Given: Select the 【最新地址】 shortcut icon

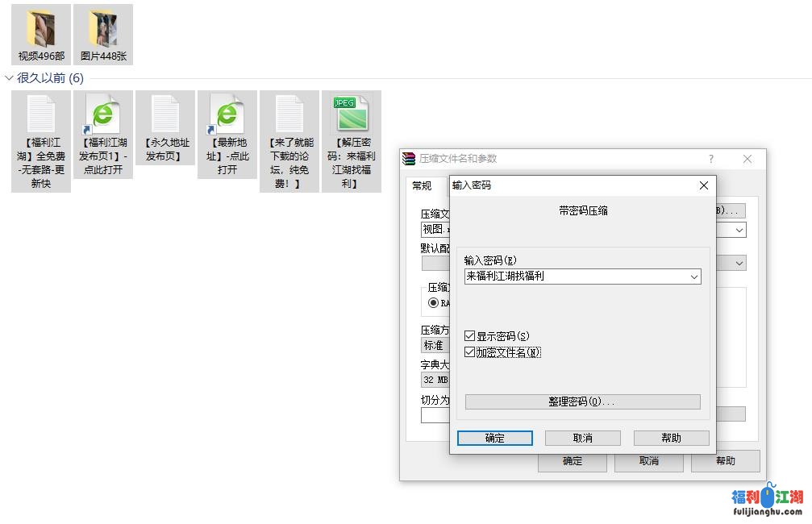Looking at the screenshot, I should [227, 114].
